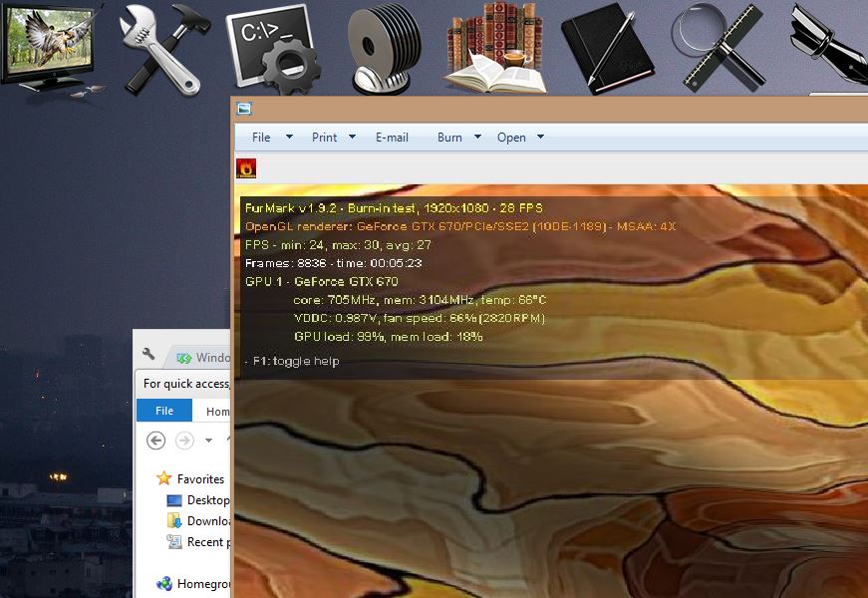Open recent locations dropdown in Explorer
The width and height of the screenshot is (868, 598).
click(208, 441)
